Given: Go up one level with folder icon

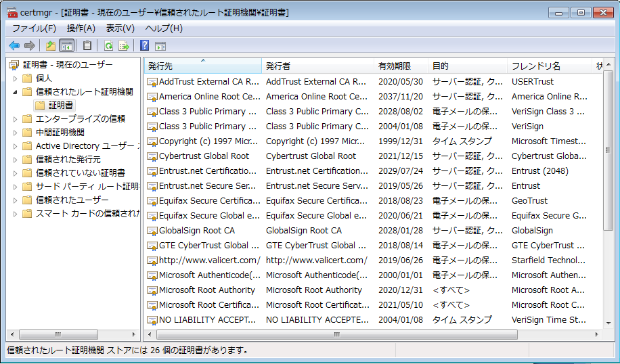Looking at the screenshot, I should (51, 46).
